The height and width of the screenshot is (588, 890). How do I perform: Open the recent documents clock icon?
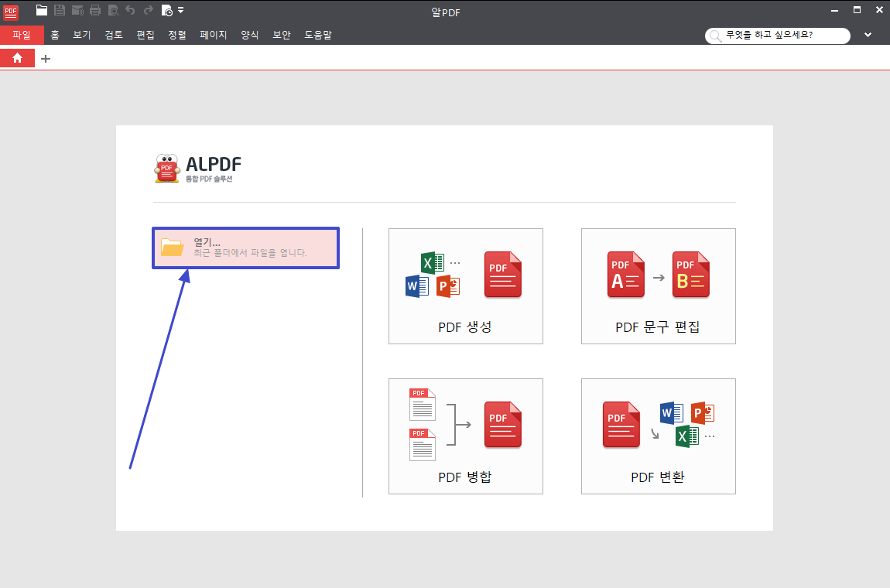(x=167, y=10)
